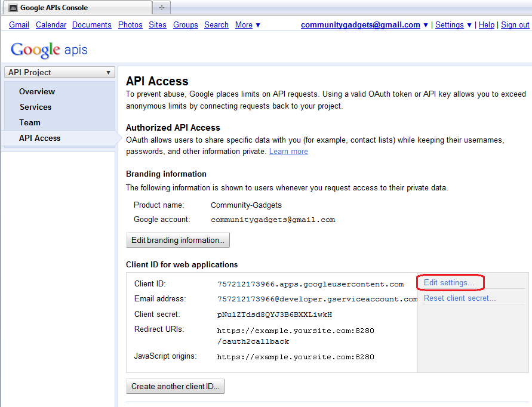Click the Client ID value 757212173966.apps.googleusercontent.com
This screenshot has width=532, height=407.
310,284
